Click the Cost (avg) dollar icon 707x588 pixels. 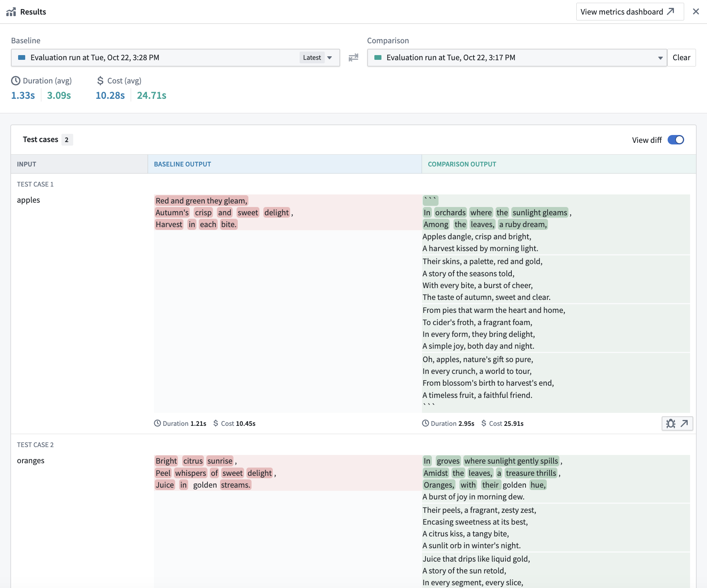coord(100,81)
